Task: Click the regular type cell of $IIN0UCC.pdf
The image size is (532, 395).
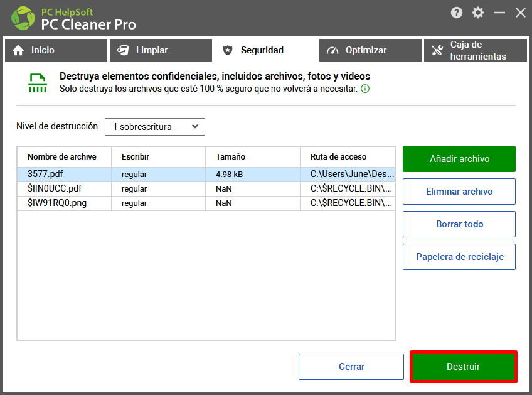Action: tap(158, 189)
